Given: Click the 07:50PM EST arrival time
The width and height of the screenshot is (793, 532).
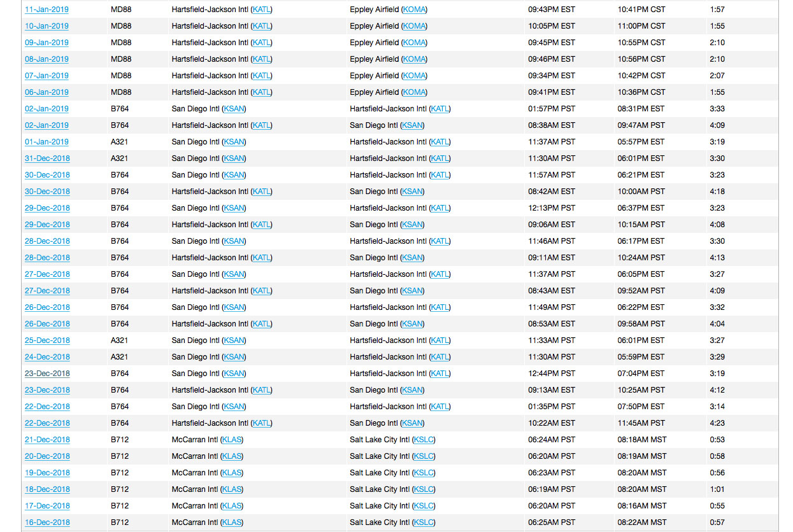Looking at the screenshot, I should (641, 407).
